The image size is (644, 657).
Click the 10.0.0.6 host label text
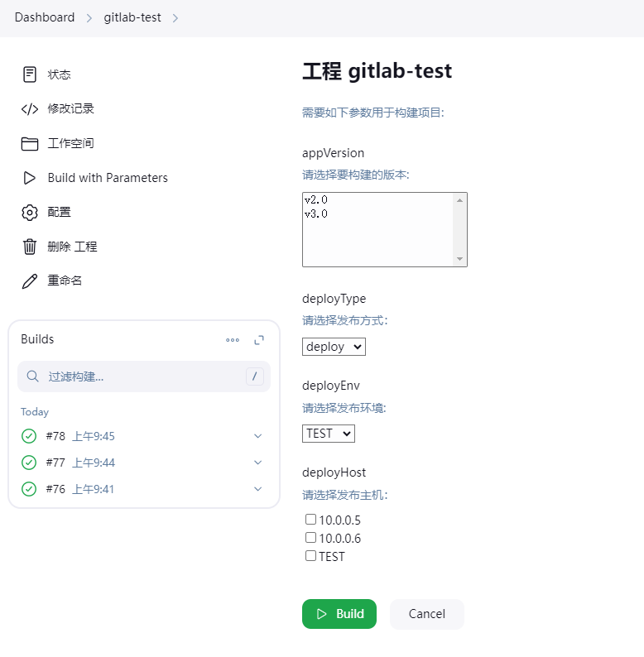339,538
